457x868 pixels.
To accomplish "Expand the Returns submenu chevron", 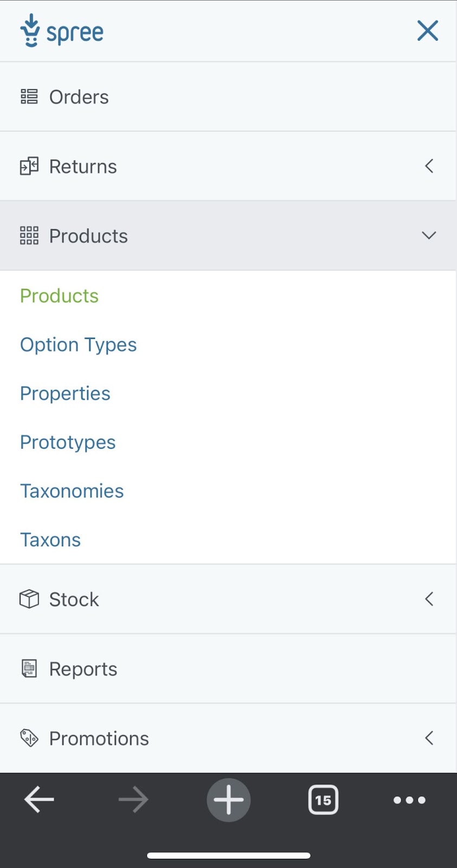I will pyautogui.click(x=429, y=166).
